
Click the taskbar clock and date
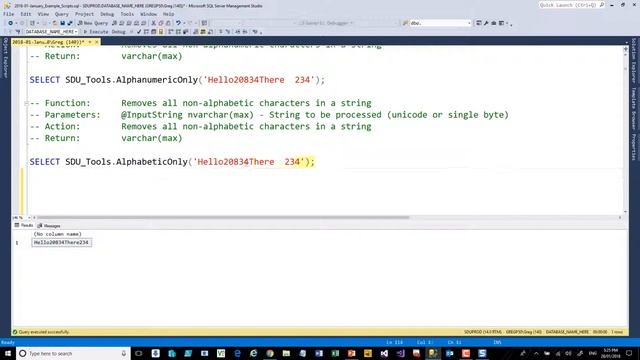611,353
